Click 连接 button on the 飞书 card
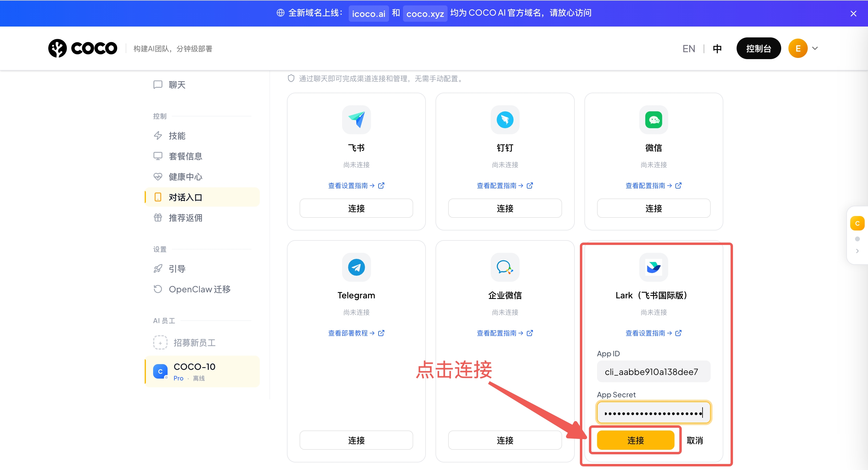This screenshot has height=470, width=868. [x=356, y=208]
